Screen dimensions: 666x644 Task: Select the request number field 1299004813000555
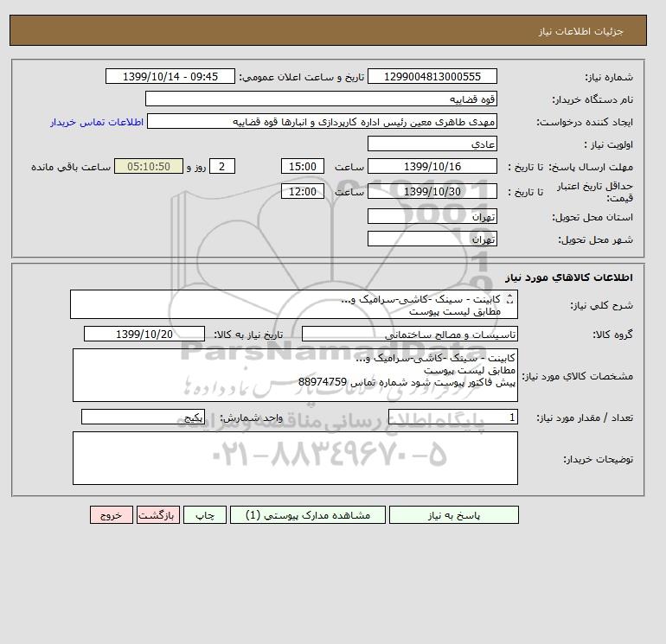[x=432, y=76]
